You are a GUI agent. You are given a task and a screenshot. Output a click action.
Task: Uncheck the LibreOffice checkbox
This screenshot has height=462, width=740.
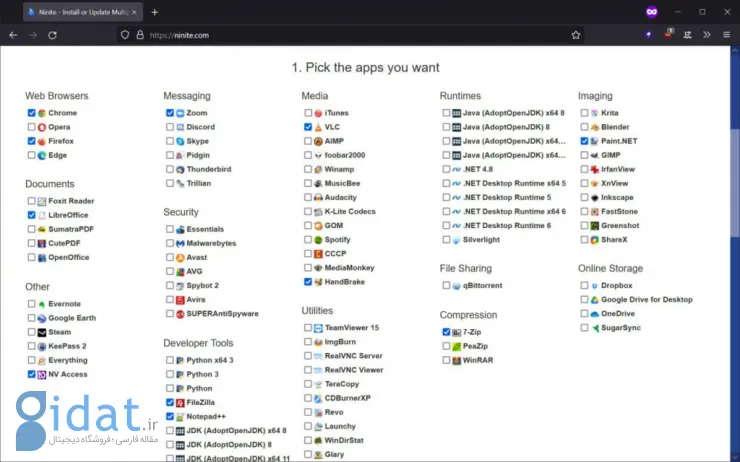click(x=31, y=215)
